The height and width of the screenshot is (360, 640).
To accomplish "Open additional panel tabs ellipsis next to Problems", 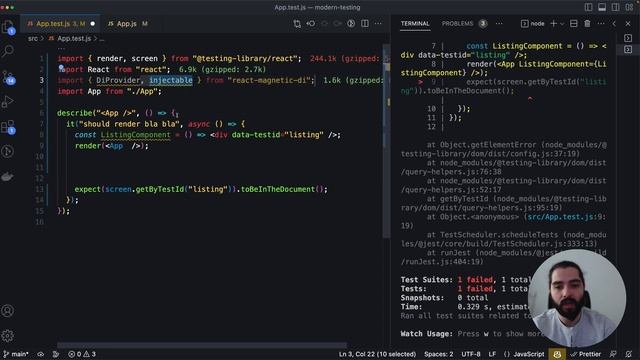I will 499,24.
